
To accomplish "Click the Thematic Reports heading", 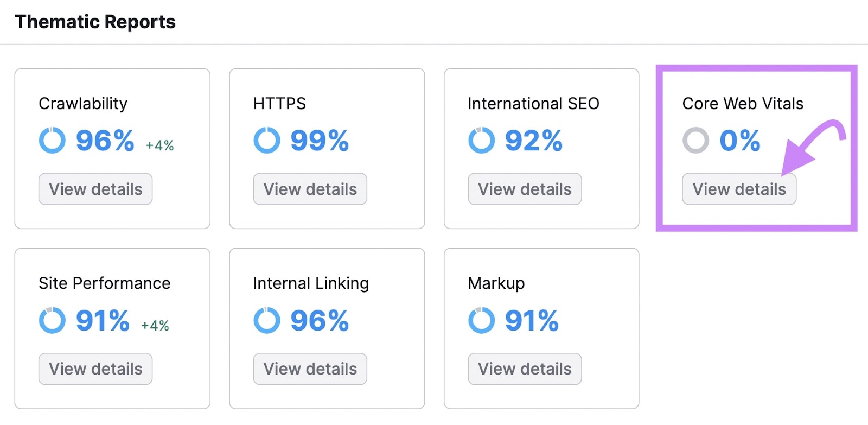I will (95, 22).
